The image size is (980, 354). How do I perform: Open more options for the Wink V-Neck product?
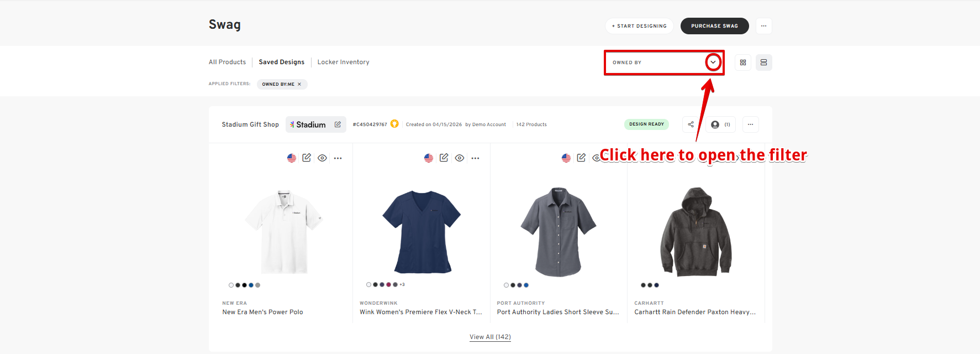[x=475, y=158]
